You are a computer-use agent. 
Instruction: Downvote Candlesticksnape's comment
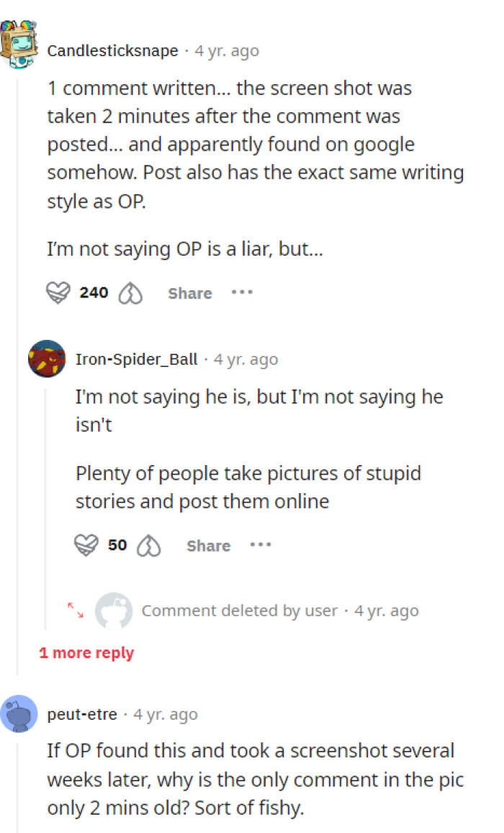(x=130, y=292)
